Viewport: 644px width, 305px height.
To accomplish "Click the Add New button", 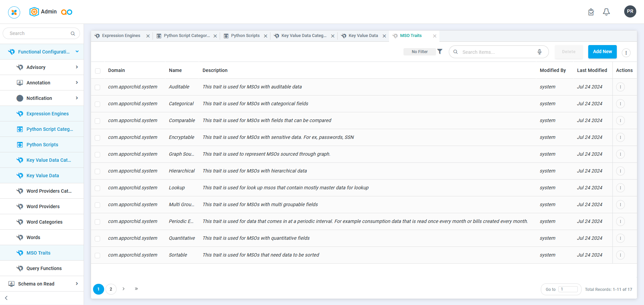I will [602, 52].
